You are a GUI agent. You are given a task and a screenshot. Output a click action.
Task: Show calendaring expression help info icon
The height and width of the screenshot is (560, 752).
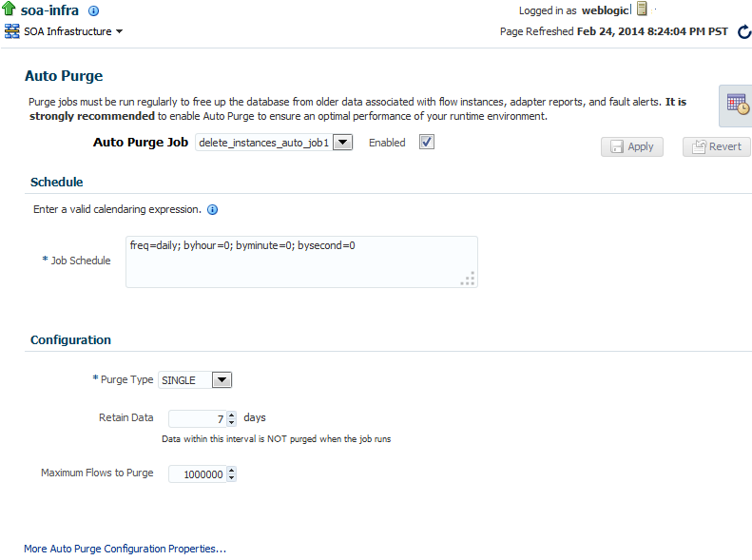(x=212, y=209)
